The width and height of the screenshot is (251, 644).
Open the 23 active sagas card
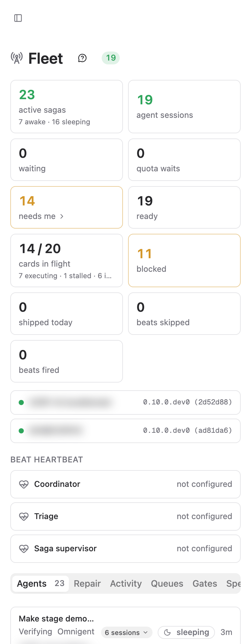[x=67, y=107]
